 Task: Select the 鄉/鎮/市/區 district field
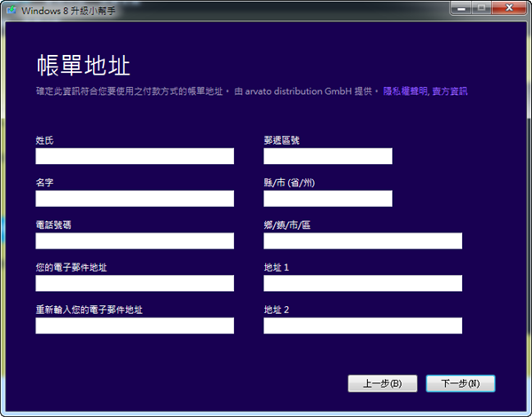(x=363, y=241)
